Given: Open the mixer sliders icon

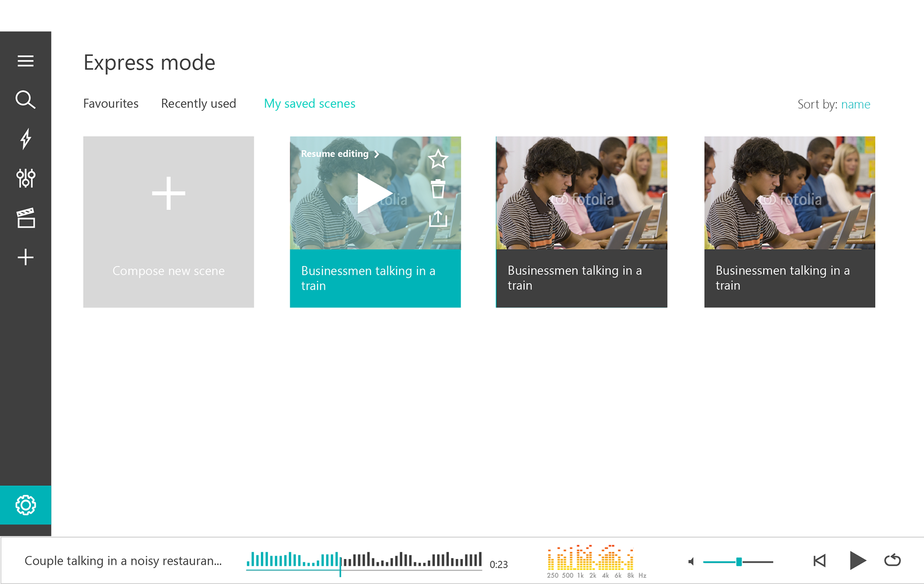Looking at the screenshot, I should [x=26, y=178].
